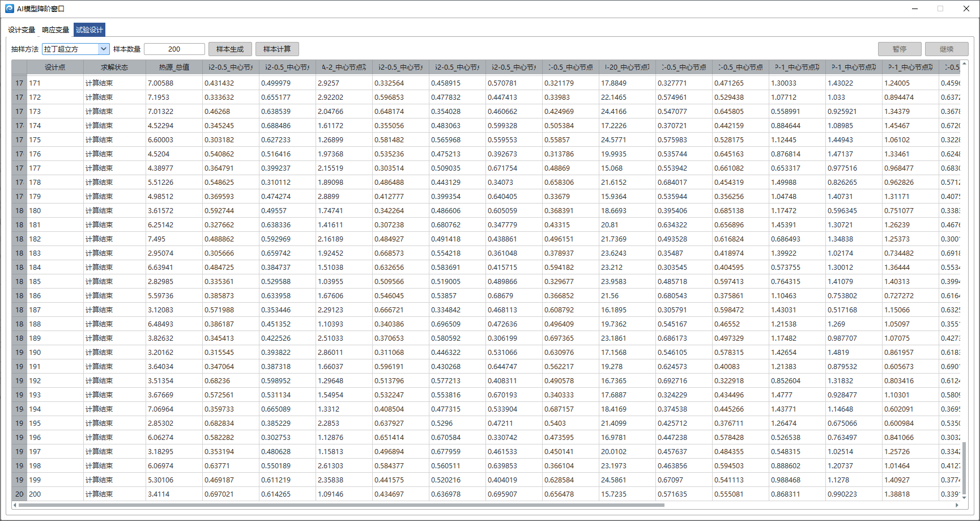Open the 响应变量 tab
980x521 pixels.
[x=56, y=30]
